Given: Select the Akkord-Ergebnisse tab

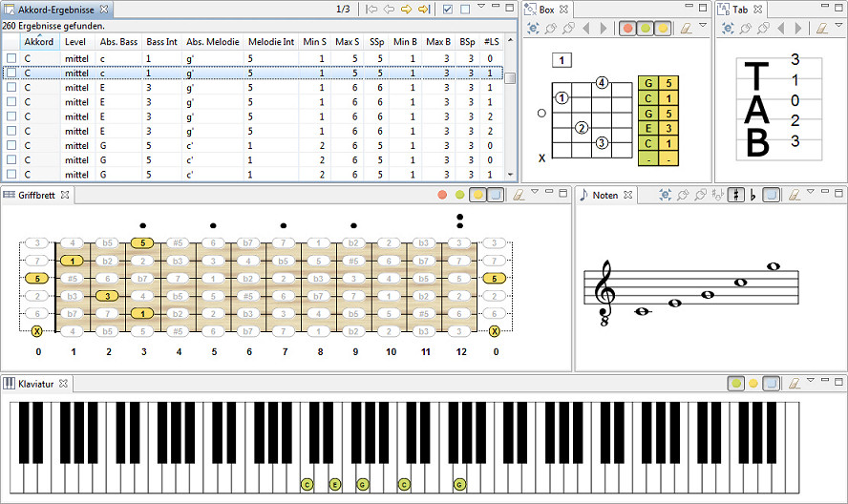Looking at the screenshot, I should tap(55, 10).
